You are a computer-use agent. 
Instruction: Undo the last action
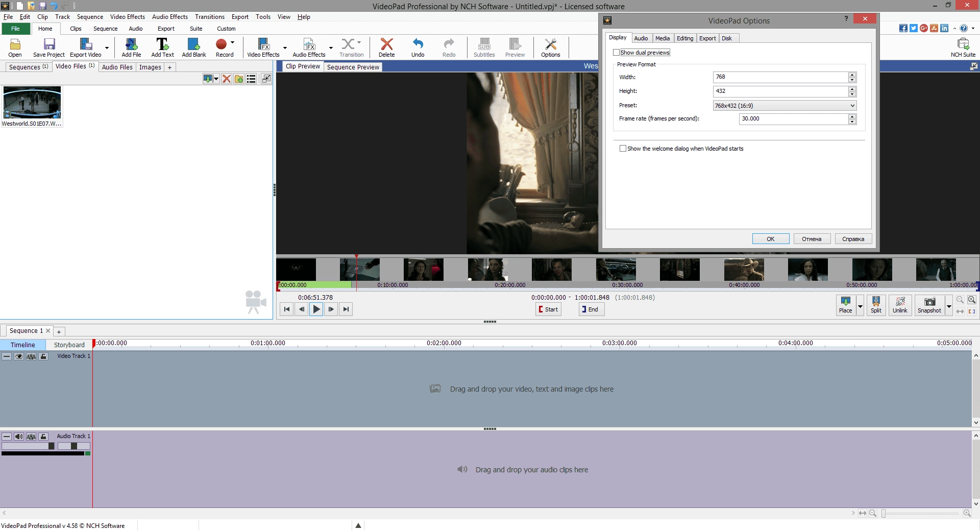418,47
